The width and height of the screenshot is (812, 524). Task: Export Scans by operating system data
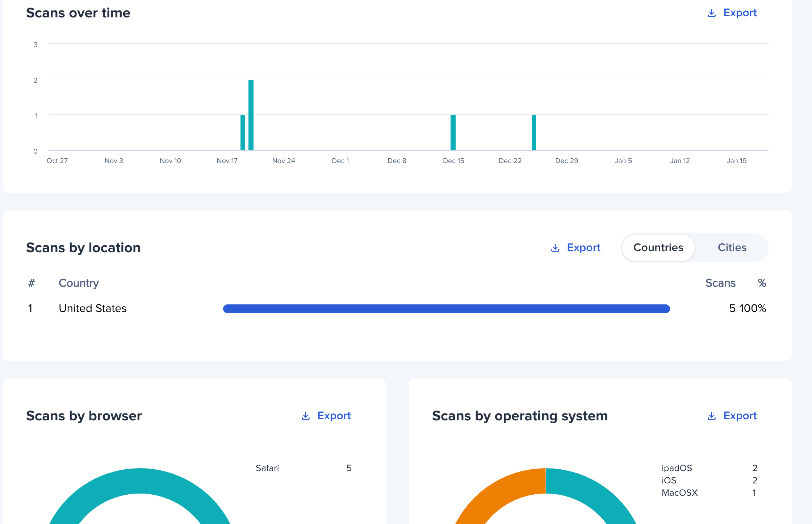(x=740, y=416)
